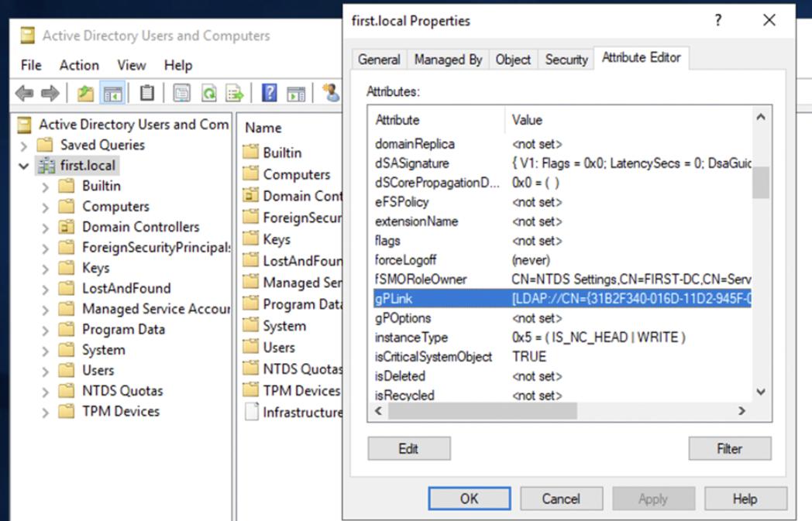Switch to the General tab
812x521 pixels.
[x=379, y=60]
